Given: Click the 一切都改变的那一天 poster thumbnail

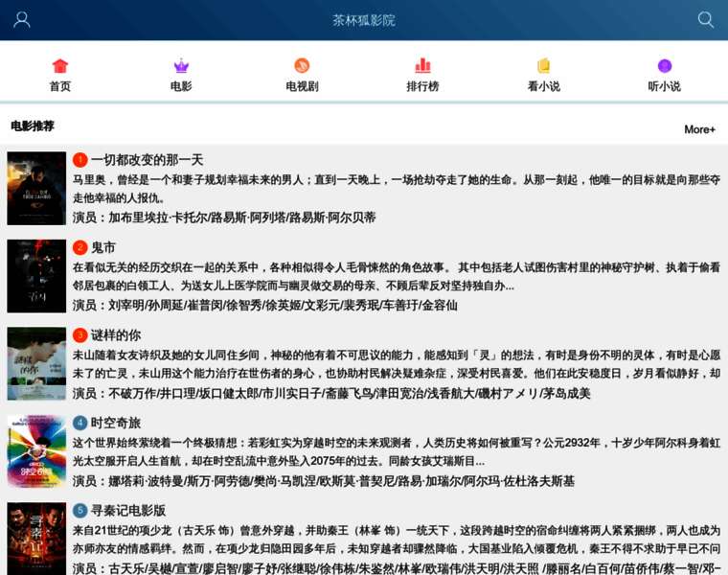Looking at the screenshot, I should (36, 188).
